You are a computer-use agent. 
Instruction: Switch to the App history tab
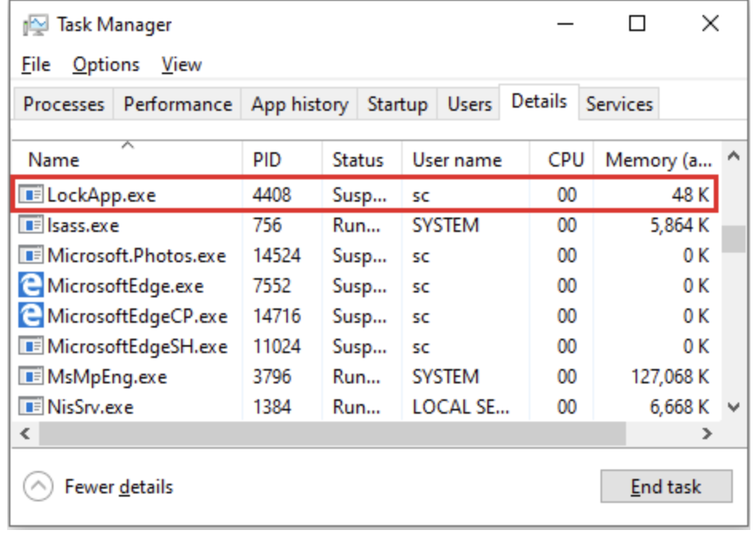click(x=299, y=104)
